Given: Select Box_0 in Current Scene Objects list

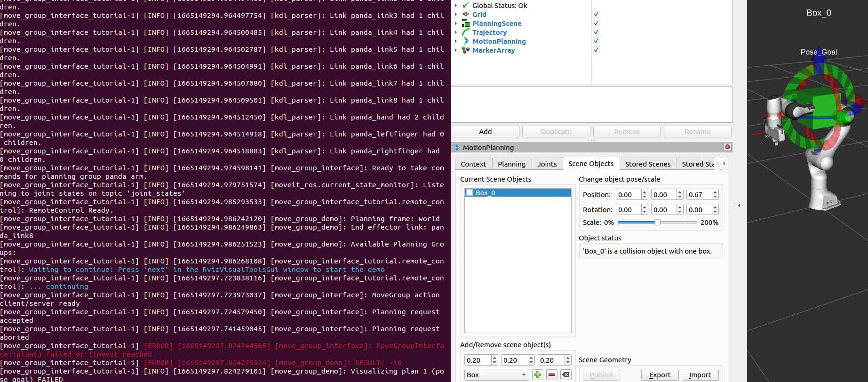Looking at the screenshot, I should (518, 193).
